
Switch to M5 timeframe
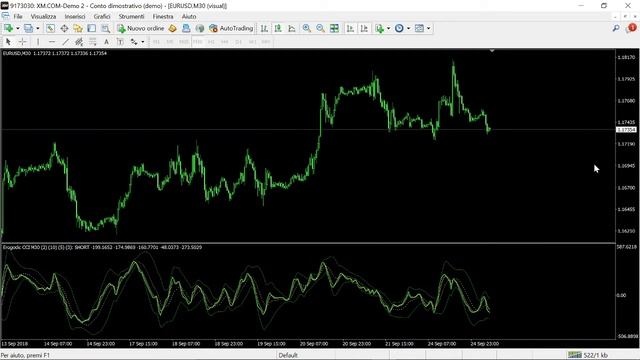(x=170, y=42)
